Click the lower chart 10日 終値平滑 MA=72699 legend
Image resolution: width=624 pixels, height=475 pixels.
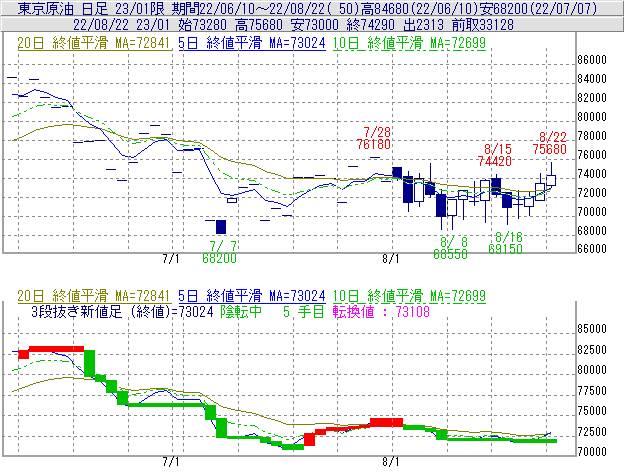(x=409, y=296)
